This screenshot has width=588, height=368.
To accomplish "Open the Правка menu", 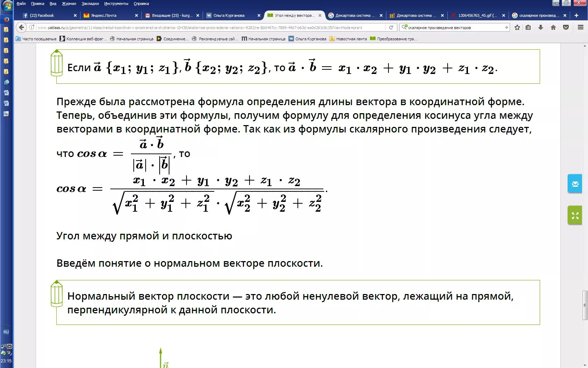I will (x=37, y=4).
